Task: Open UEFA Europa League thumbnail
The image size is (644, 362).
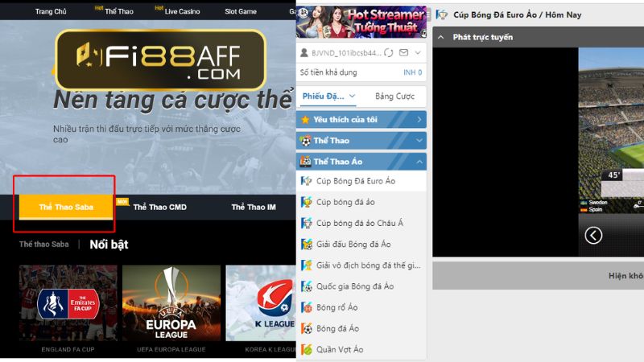Action: [171, 303]
